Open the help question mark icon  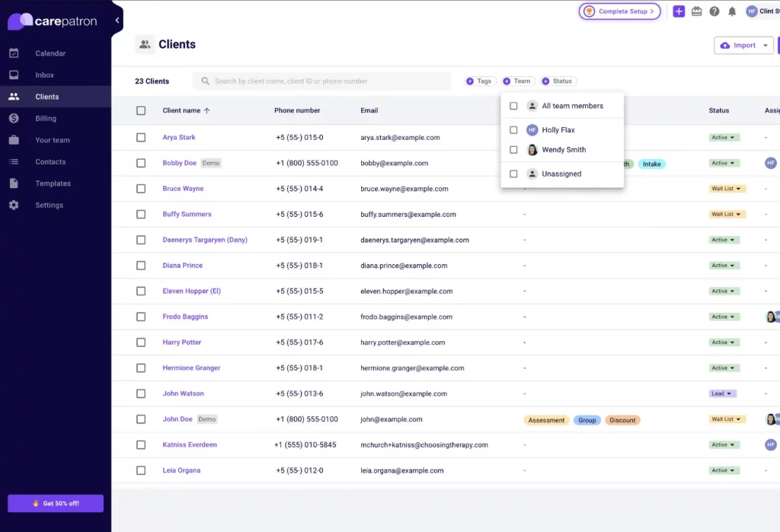click(714, 11)
